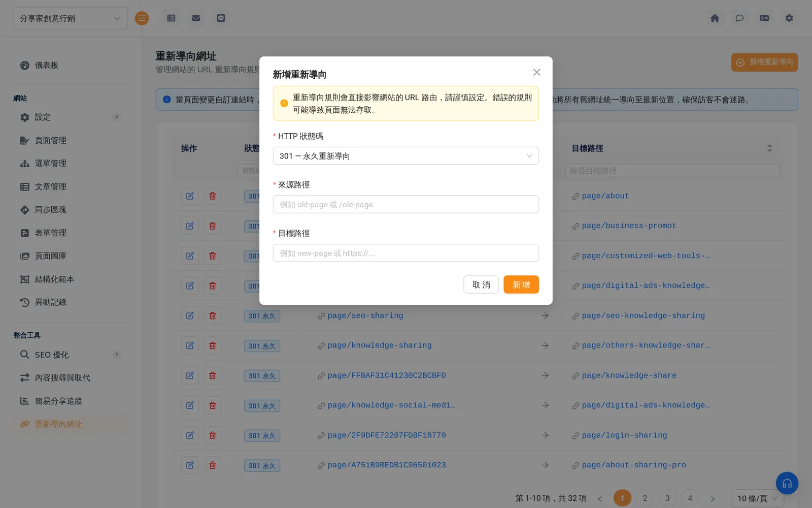Open the page/seo-knowledge-sharing target link
This screenshot has height=508, width=812.
click(643, 315)
